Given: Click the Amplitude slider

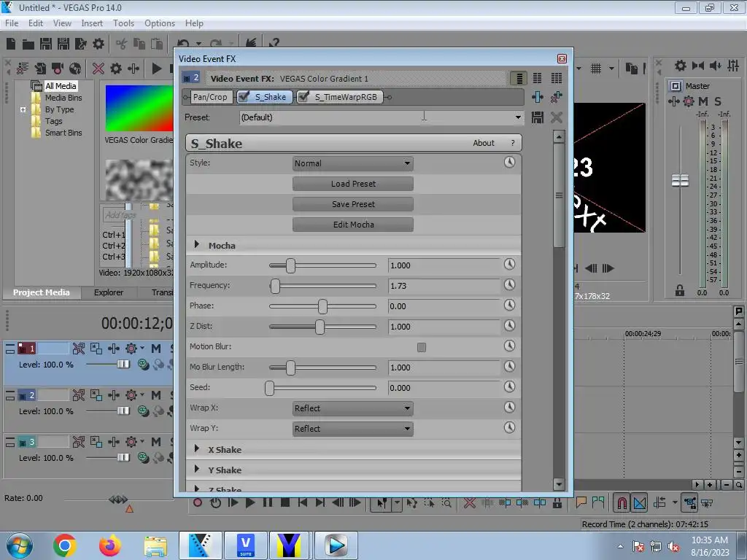Looking at the screenshot, I should pyautogui.click(x=322, y=265).
